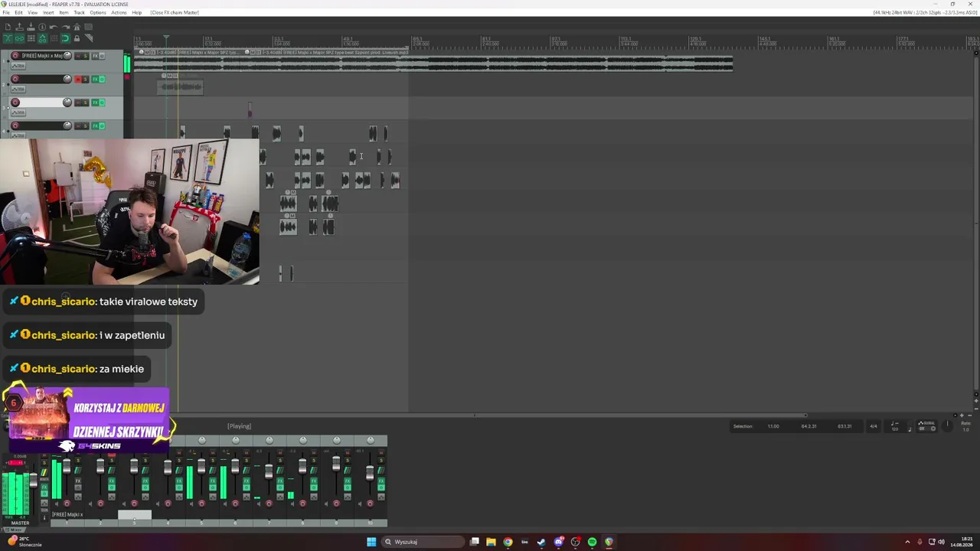Toggle item grouping in the toolbar

(x=19, y=38)
